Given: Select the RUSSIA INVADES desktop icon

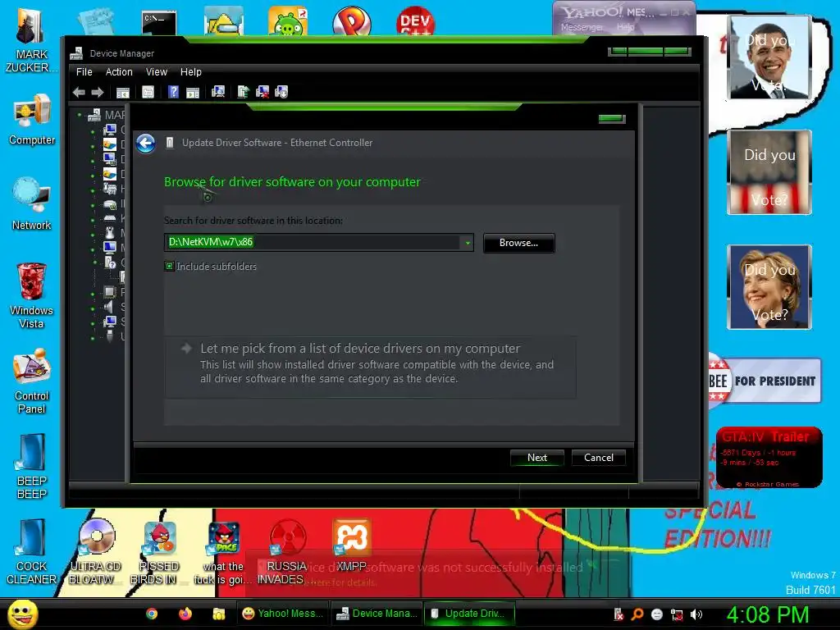Looking at the screenshot, I should coord(286,552).
